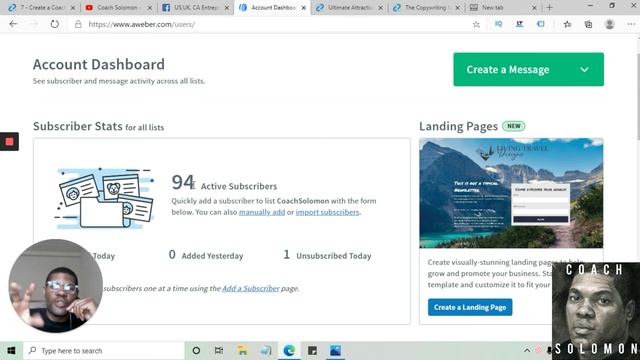This screenshot has height=360, width=640.
Task: Go back with the browser back arrow
Action: (x=13, y=24)
